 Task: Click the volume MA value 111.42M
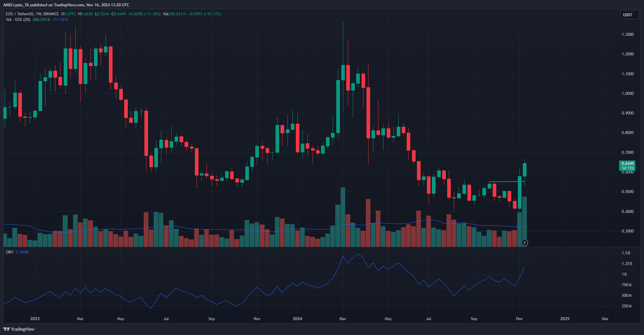click(60, 20)
